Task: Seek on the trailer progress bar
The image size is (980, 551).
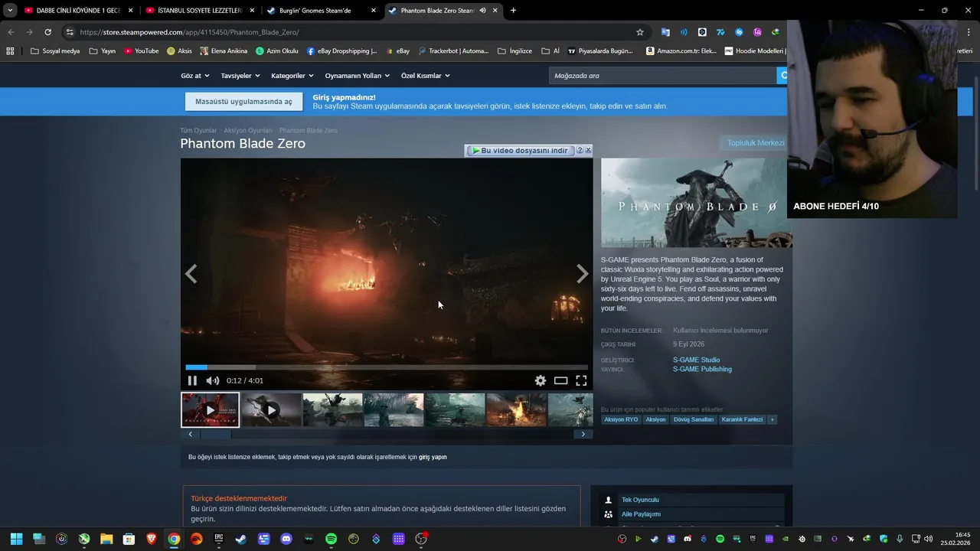Action: 387,367
